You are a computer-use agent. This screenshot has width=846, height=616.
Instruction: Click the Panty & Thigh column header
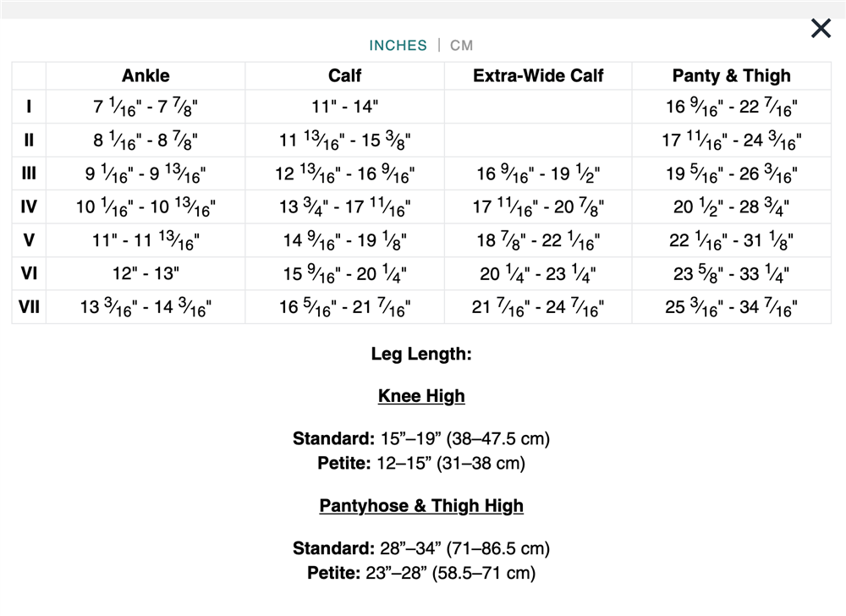(x=731, y=75)
